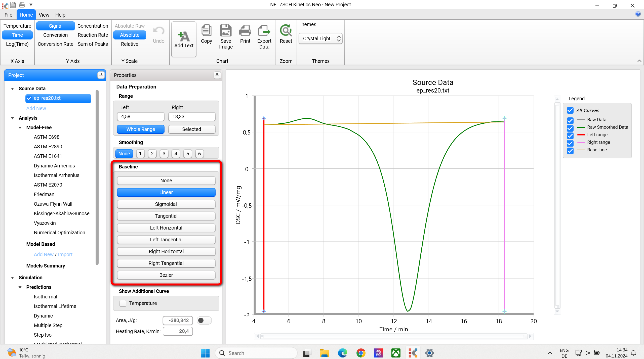Open the File menu

pos(8,15)
